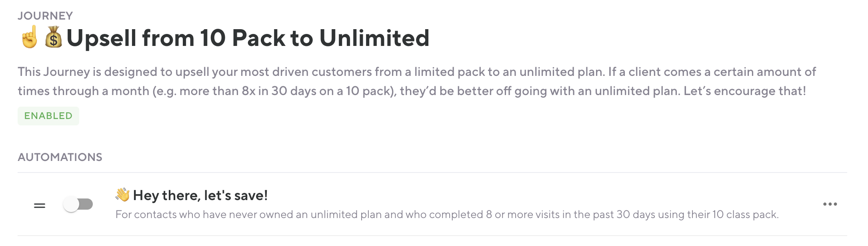Image resolution: width=868 pixels, height=246 pixels.
Task: Click the automation's contact criteria description text
Action: pos(447,215)
